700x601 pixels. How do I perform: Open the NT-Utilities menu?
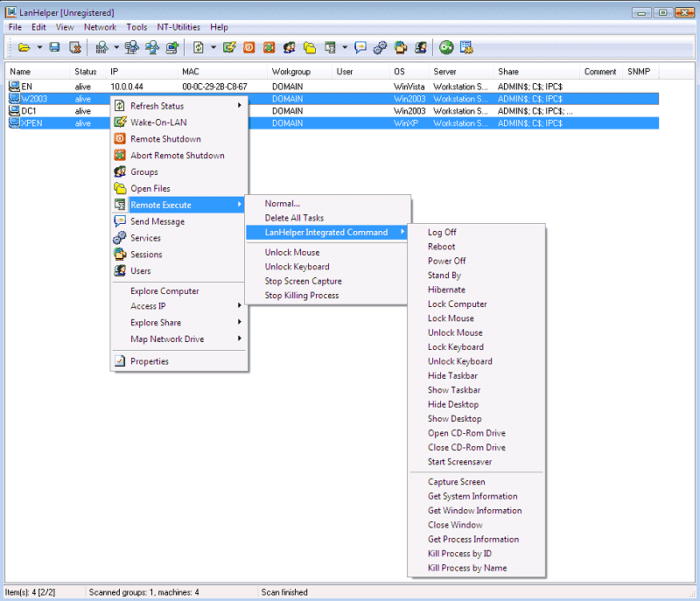tap(178, 27)
